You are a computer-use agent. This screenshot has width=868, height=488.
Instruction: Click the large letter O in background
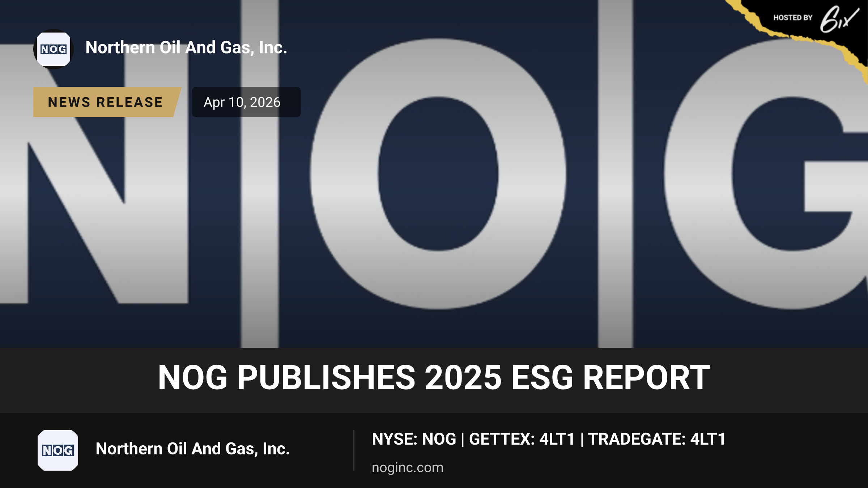click(x=438, y=174)
